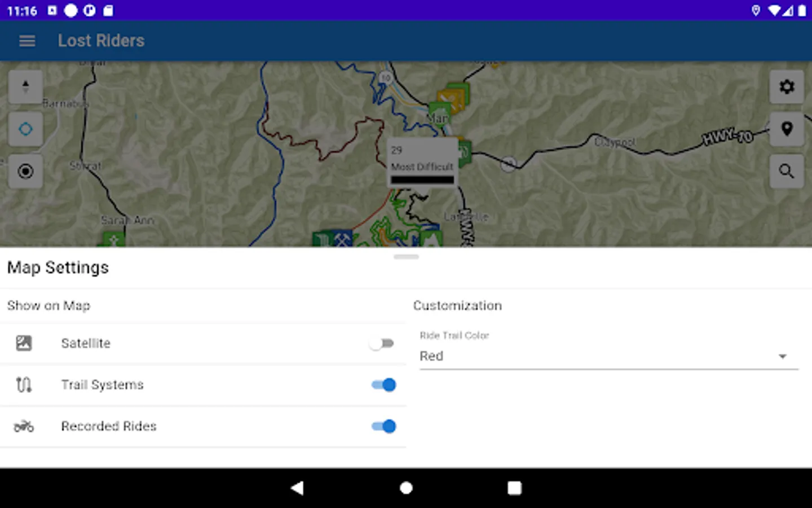Tap the Most Difficult trail popup
812x508 pixels.
422,164
